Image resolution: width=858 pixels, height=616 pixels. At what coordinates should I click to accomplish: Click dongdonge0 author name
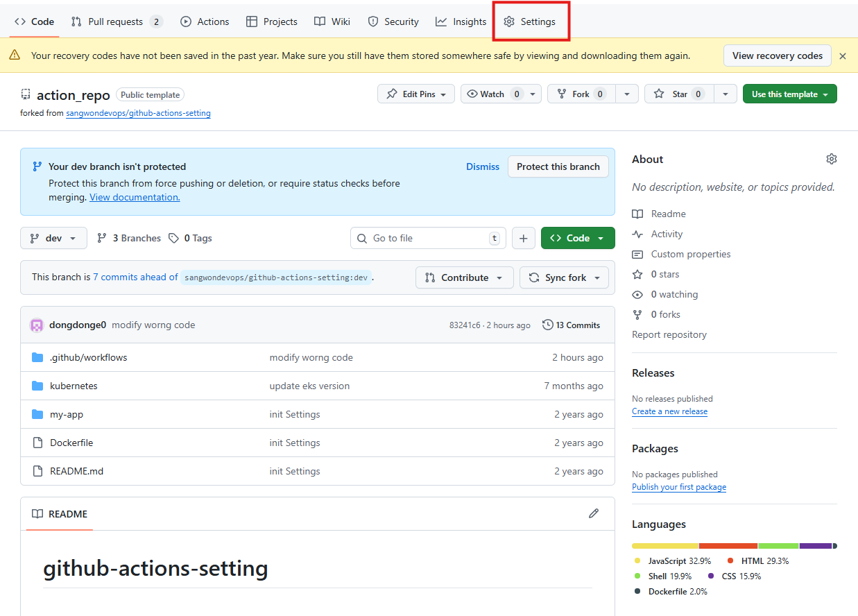pos(78,325)
